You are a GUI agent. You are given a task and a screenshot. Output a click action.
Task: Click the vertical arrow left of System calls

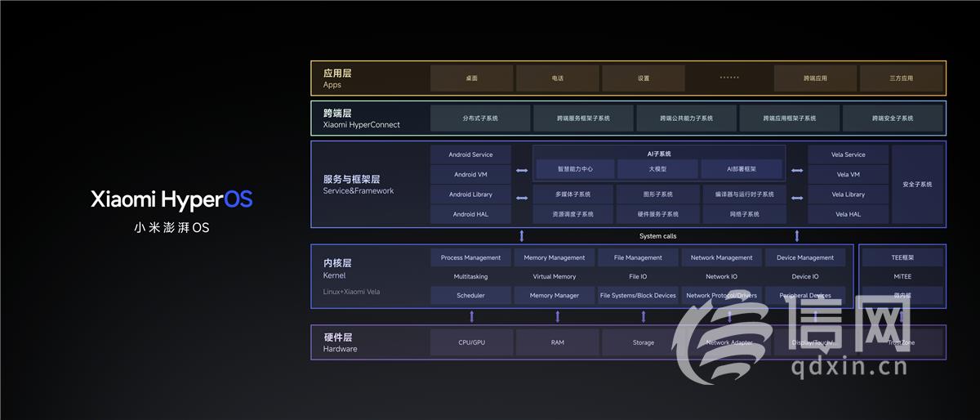point(522,236)
